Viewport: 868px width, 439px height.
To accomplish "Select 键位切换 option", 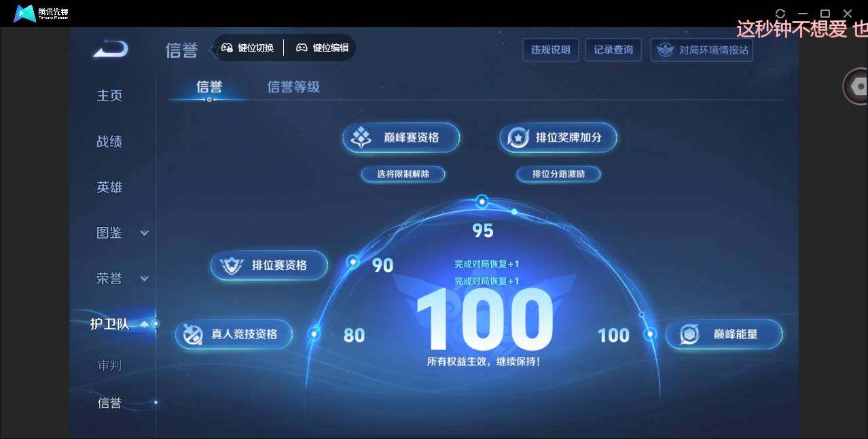I will (x=248, y=48).
